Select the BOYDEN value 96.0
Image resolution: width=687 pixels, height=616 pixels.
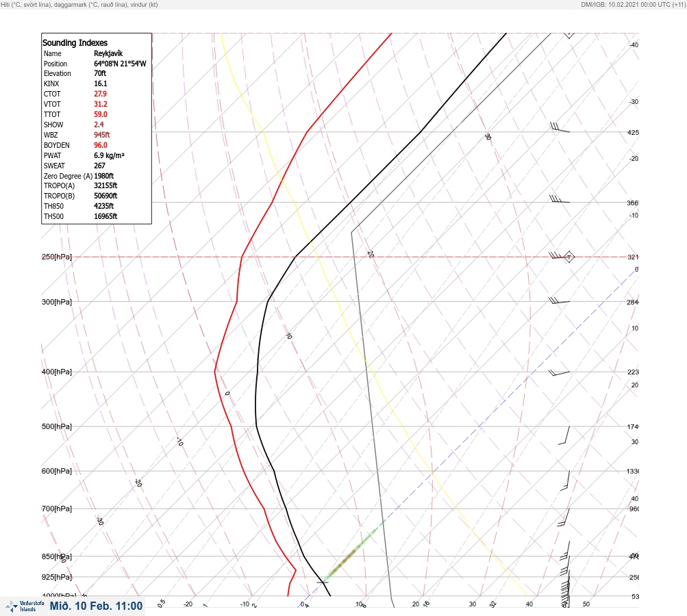click(x=100, y=145)
